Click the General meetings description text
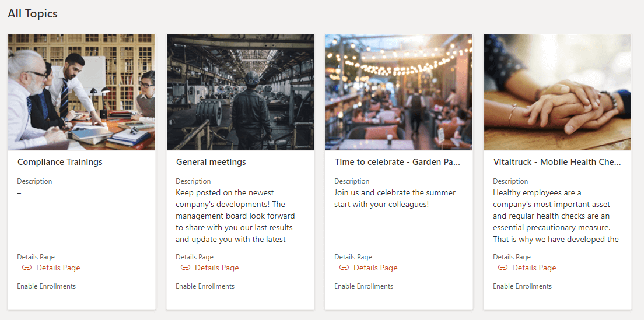Screen dimensions: 644x320 235,216
